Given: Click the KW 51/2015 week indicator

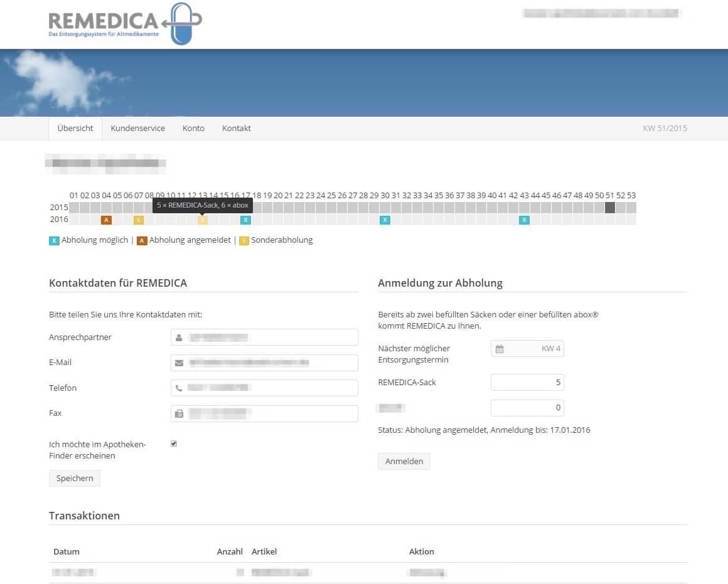Looking at the screenshot, I should 665,128.
